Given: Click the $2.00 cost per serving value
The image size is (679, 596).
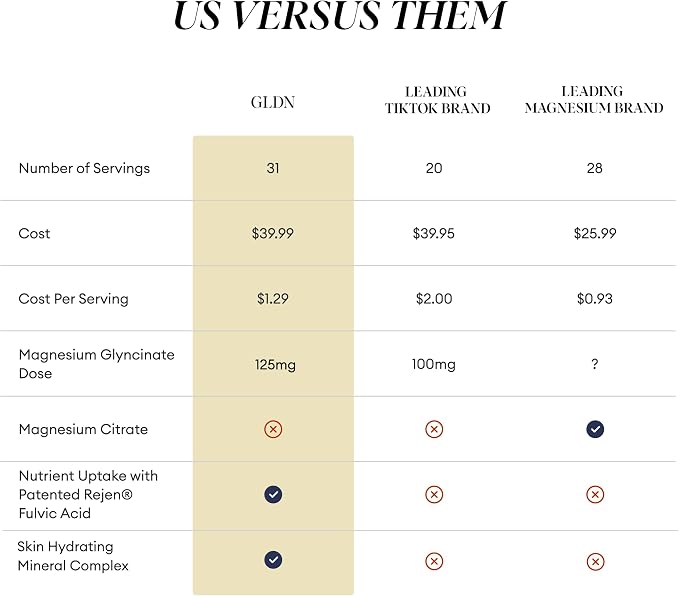Looking at the screenshot, I should point(434,299).
